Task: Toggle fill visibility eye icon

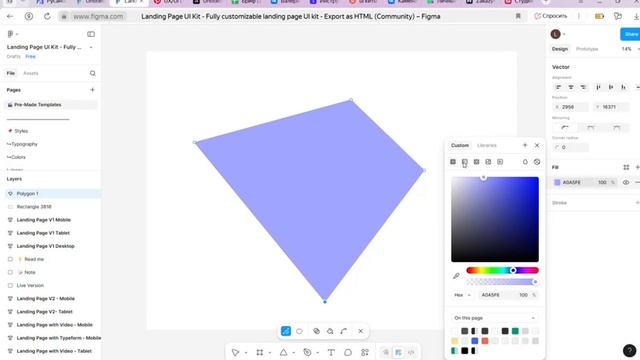Action: click(x=626, y=182)
